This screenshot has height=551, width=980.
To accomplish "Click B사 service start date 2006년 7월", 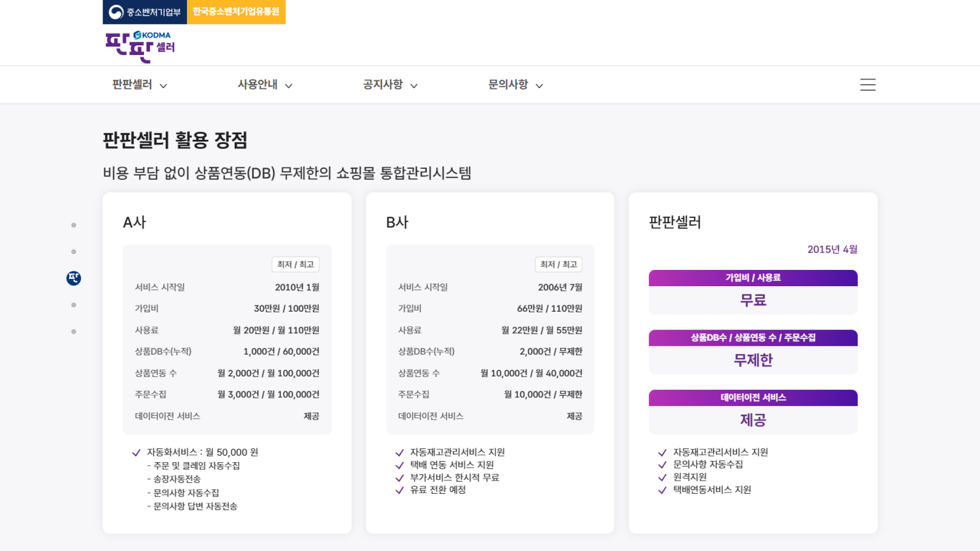I will click(x=560, y=287).
